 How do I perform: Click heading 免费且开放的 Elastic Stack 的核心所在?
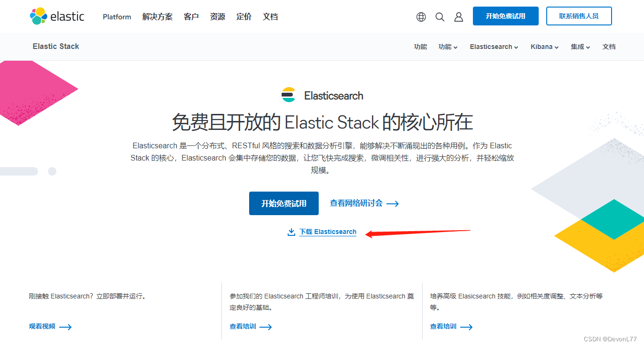tap(322, 122)
